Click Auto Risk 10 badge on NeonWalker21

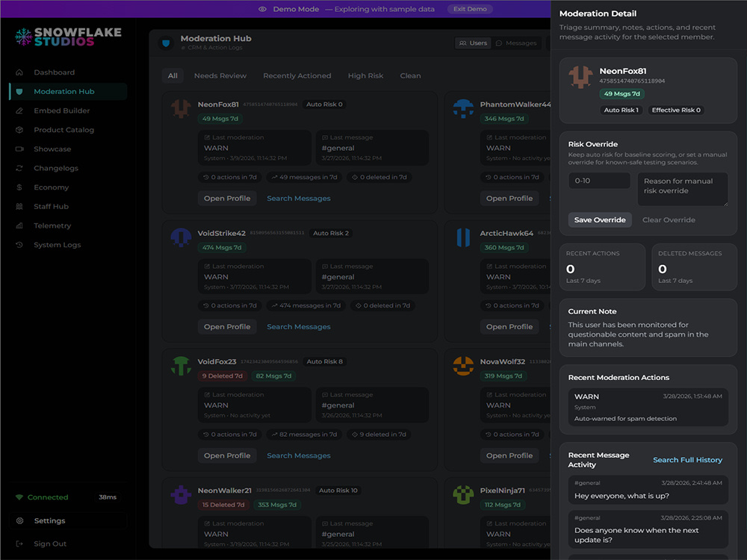338,491
